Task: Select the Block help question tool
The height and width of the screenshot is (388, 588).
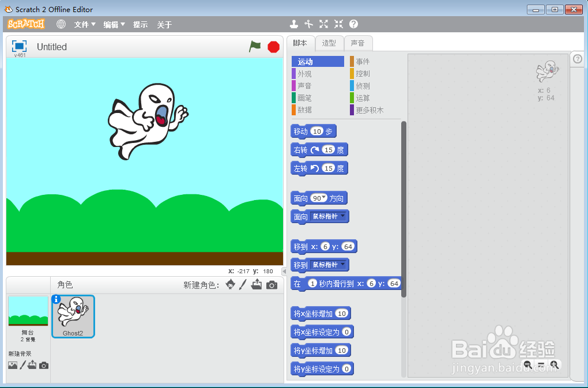Action: pos(353,24)
